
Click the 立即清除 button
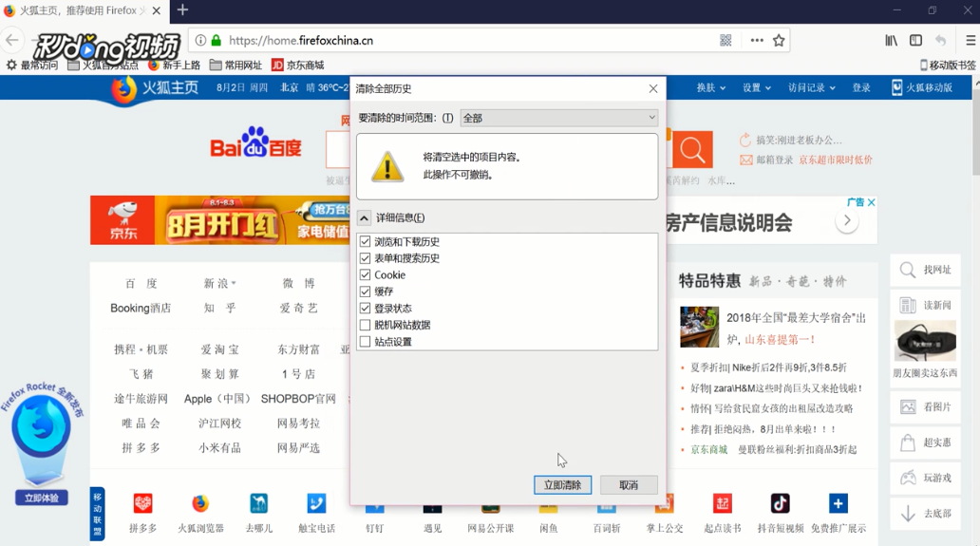(x=562, y=485)
